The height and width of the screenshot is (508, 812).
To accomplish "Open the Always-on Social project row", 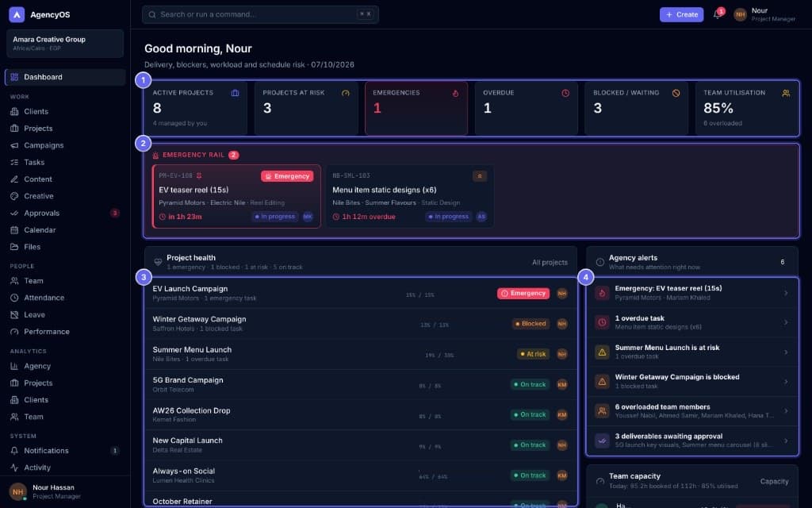I will coord(361,475).
